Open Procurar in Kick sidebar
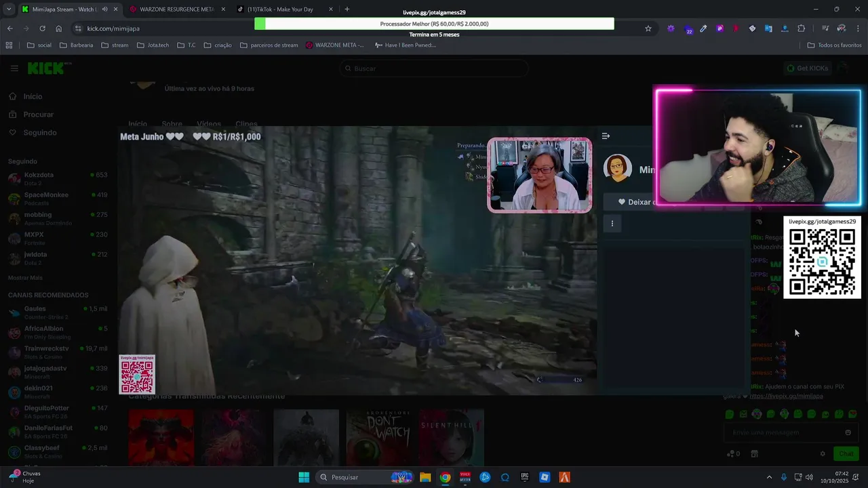Screen dimensions: 868x488 pos(31,115)
